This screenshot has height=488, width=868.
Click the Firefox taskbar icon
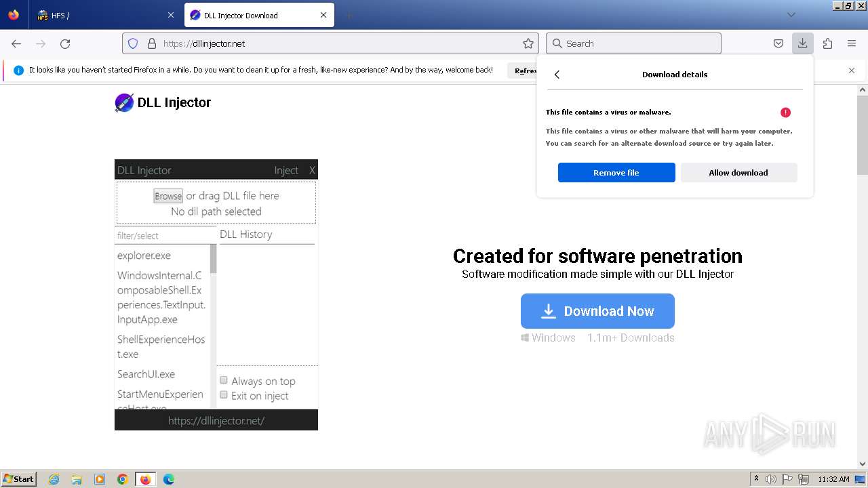click(x=145, y=479)
